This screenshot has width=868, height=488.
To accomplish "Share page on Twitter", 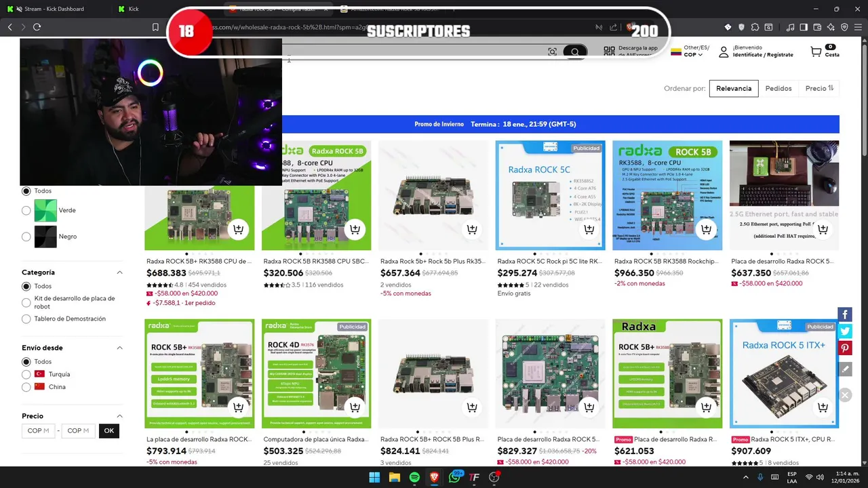I will point(845,331).
